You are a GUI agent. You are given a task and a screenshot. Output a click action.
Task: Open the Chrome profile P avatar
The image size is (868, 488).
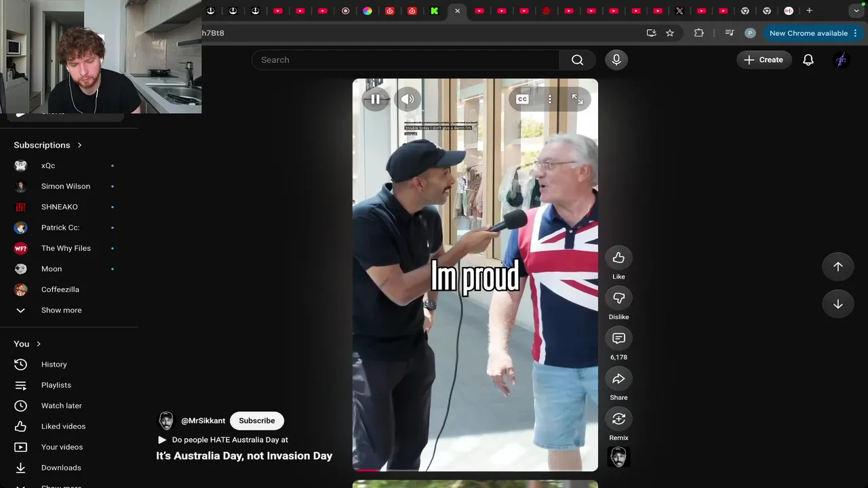750,33
